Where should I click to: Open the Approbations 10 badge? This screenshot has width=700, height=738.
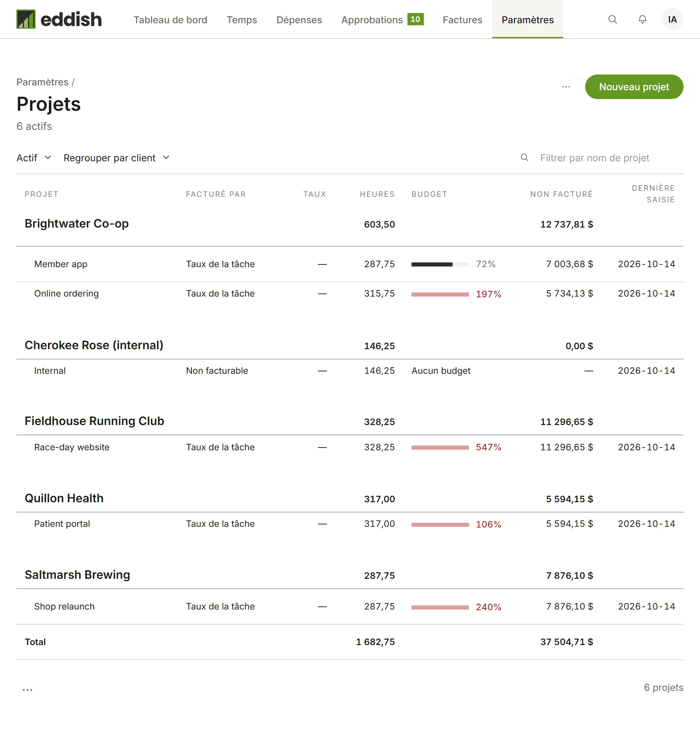pyautogui.click(x=415, y=19)
